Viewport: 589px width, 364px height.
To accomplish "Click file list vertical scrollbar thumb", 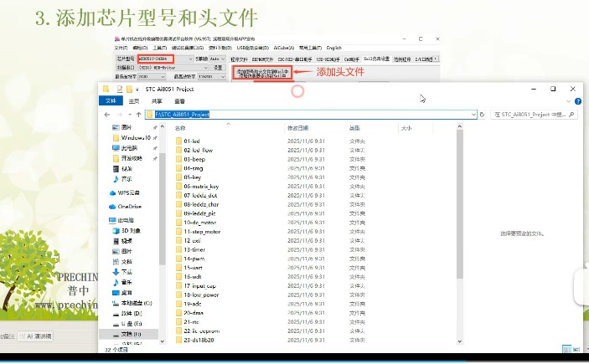I will click(x=460, y=204).
